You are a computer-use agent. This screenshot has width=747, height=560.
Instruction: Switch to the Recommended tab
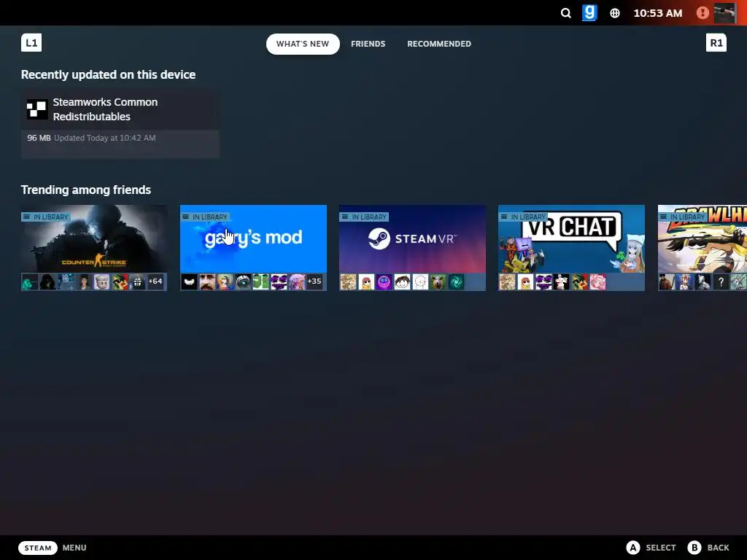tap(438, 44)
